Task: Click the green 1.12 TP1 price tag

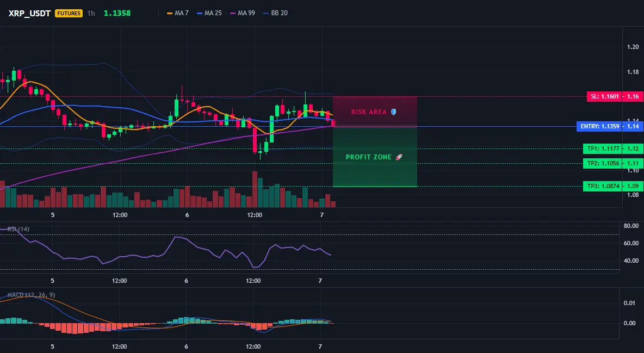Action: [633, 148]
